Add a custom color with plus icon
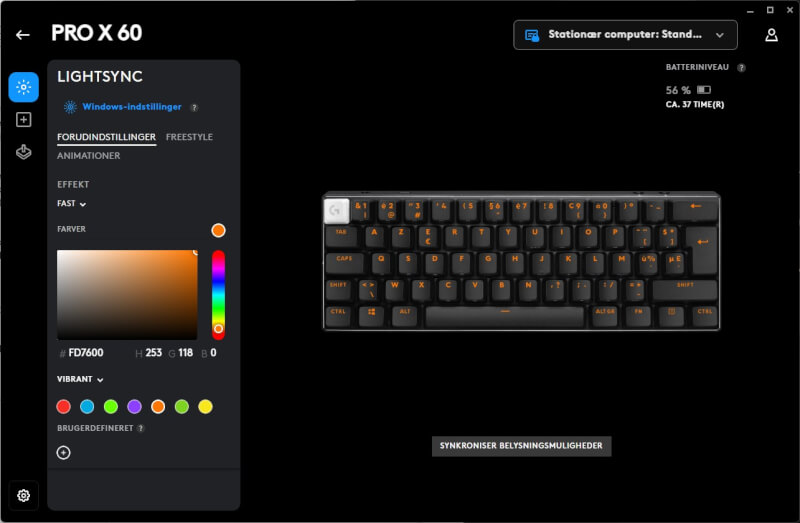800x523 pixels. tap(64, 453)
